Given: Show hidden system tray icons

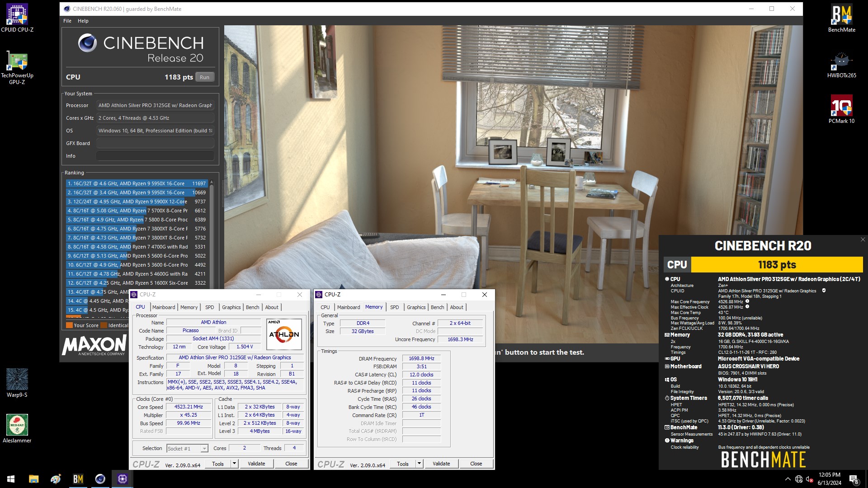Looking at the screenshot, I should click(788, 479).
